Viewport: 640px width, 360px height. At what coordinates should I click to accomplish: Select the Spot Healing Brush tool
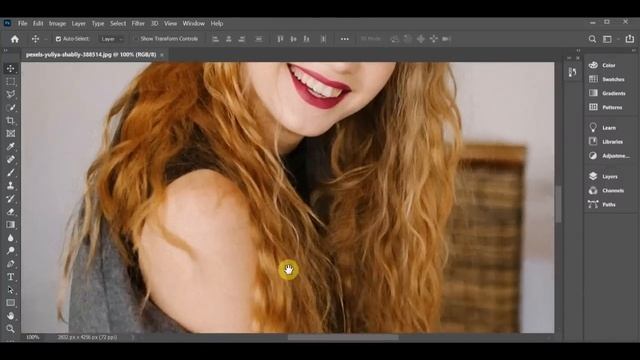pos(11,160)
